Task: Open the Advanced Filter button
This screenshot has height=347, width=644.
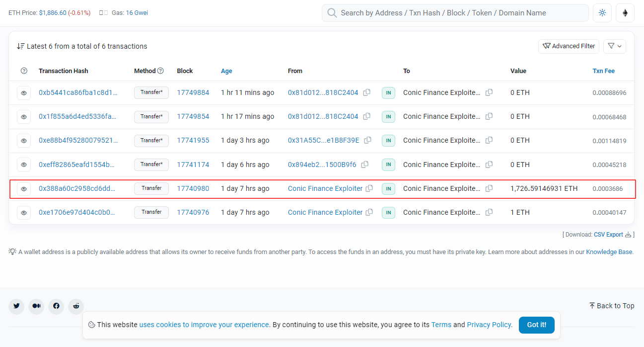Action: coord(569,46)
